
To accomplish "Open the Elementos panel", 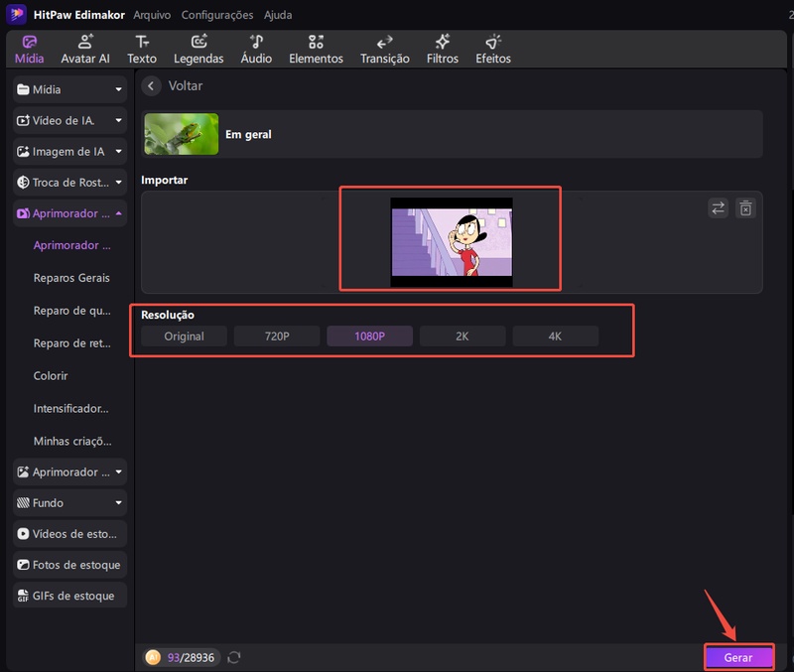I will pos(316,49).
